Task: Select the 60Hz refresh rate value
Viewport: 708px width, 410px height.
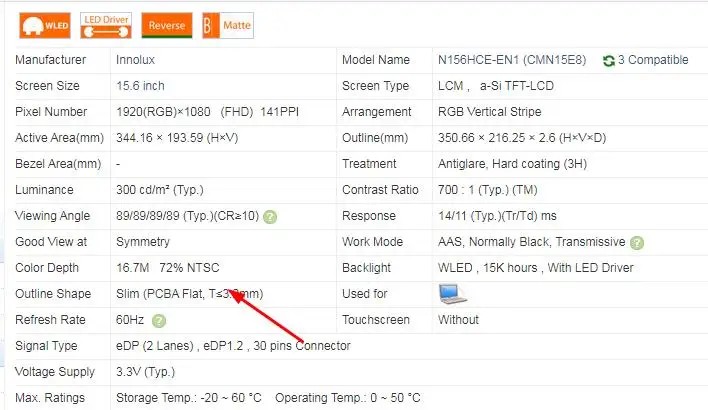Action: pos(130,320)
